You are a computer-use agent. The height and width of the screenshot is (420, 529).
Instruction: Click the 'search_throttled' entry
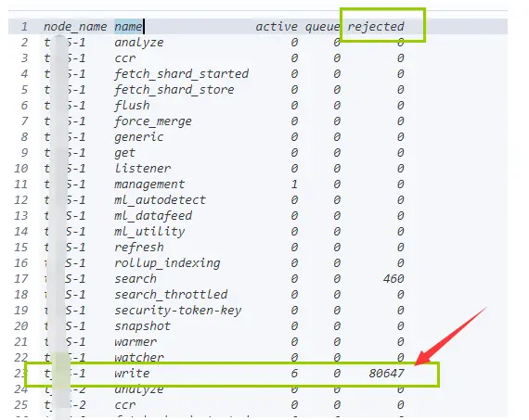pos(171,295)
